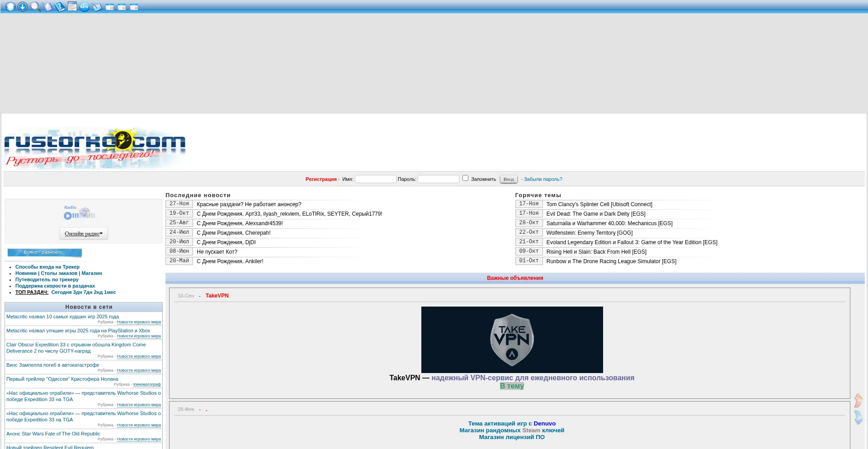Click the Вход login button

click(509, 180)
